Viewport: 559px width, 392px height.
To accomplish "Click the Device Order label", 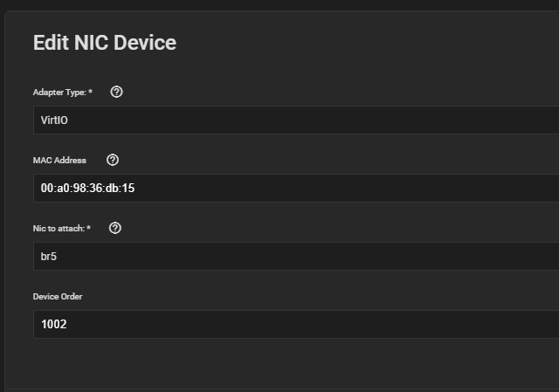I will coord(58,297).
